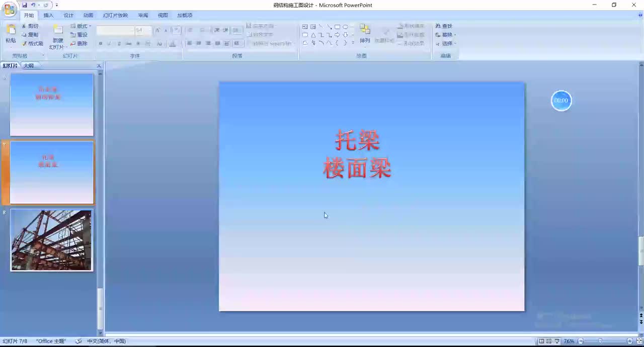Open clipboard pane launcher in 剪贴板 group
Screen dimensions: 644x347
(x=42, y=55)
